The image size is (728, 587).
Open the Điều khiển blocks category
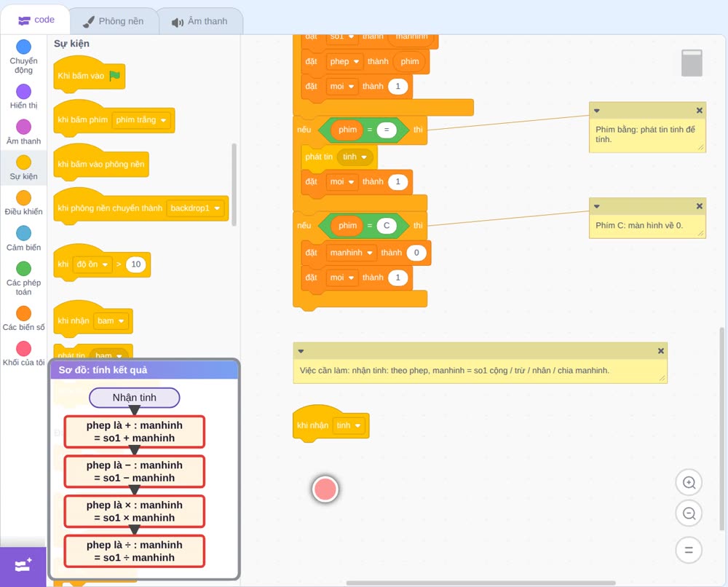23,203
